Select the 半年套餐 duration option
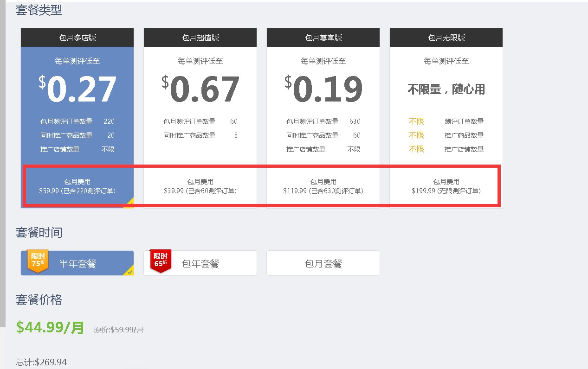 click(x=78, y=264)
